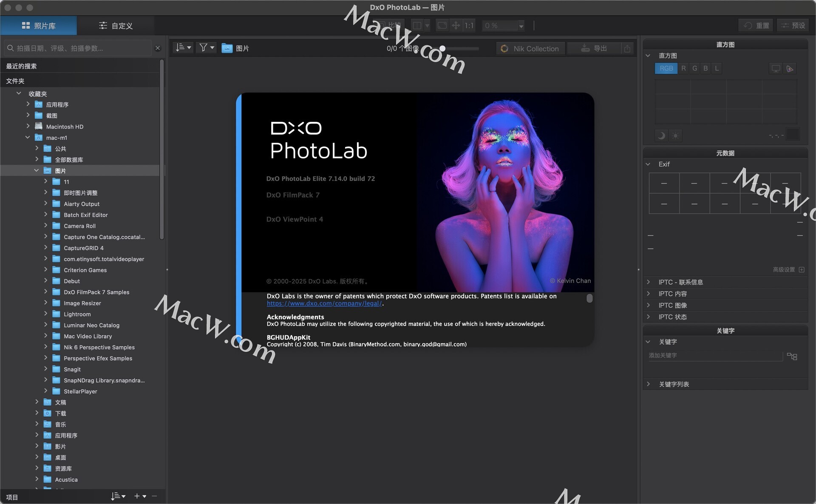Select the B histogram channel
The width and height of the screenshot is (816, 504).
[x=705, y=68]
